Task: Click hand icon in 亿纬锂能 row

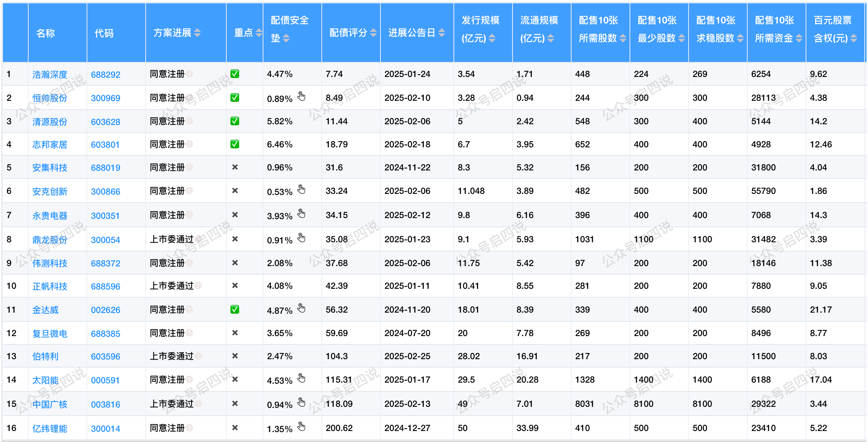Action: (x=301, y=427)
